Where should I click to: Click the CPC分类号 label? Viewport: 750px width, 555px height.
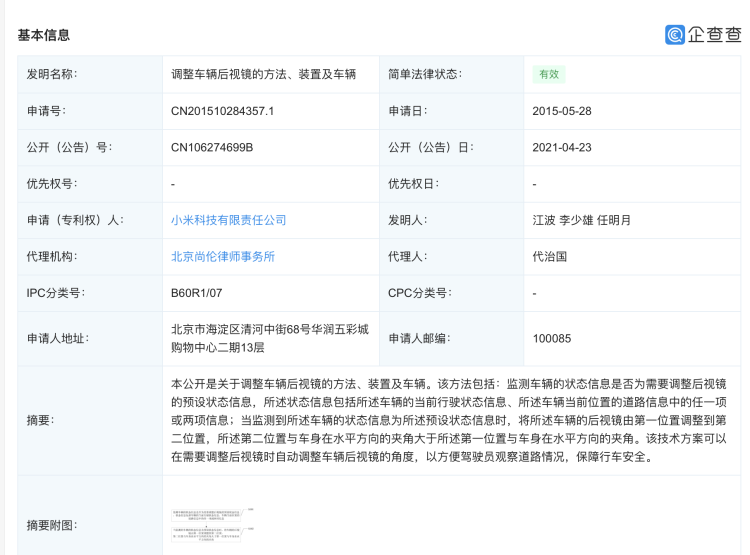point(419,293)
